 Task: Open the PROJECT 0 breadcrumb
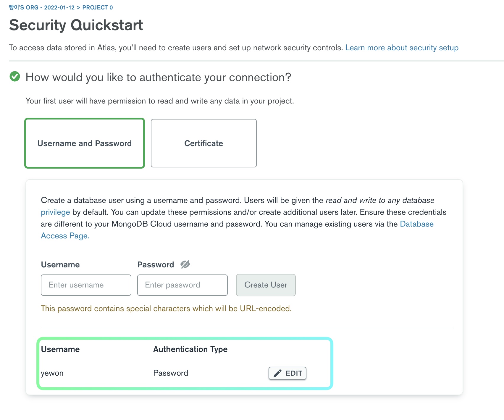tap(98, 7)
